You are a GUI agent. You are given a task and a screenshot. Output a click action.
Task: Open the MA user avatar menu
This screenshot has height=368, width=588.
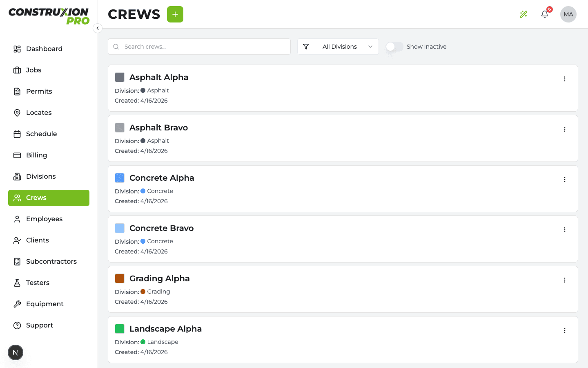point(568,14)
